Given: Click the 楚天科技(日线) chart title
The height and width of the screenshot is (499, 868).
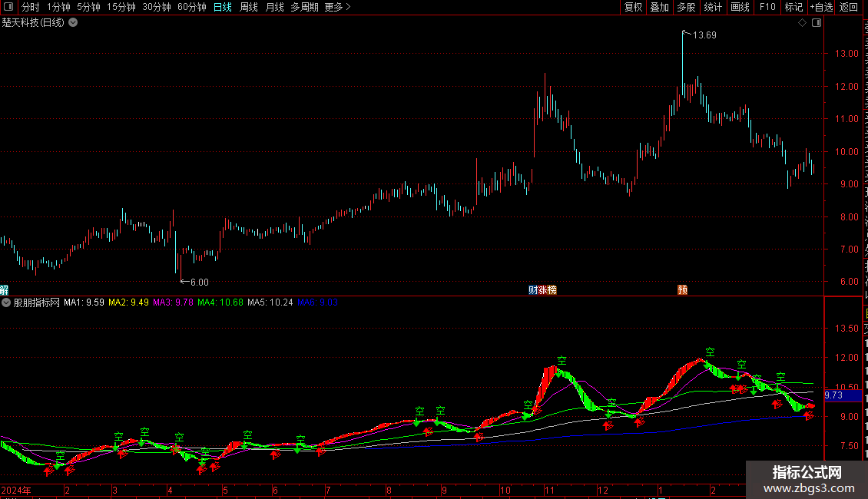Looking at the screenshot, I should 33,23.
